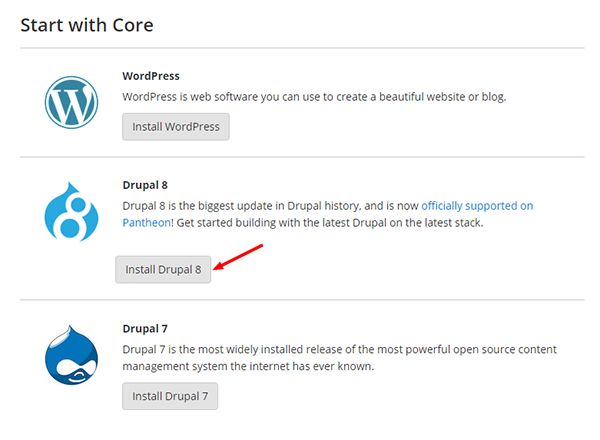Click divider line below Start with Core
Image resolution: width=600 pixels, height=440 pixels.
click(302, 48)
